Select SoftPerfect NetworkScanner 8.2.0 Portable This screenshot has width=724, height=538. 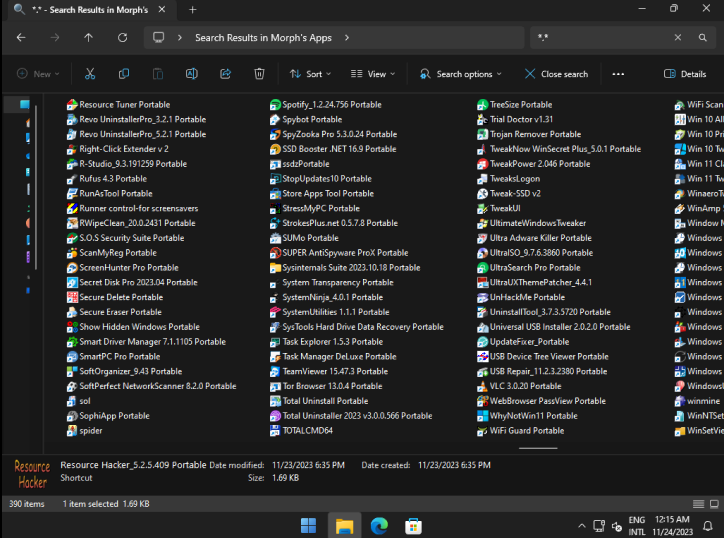coord(151,386)
